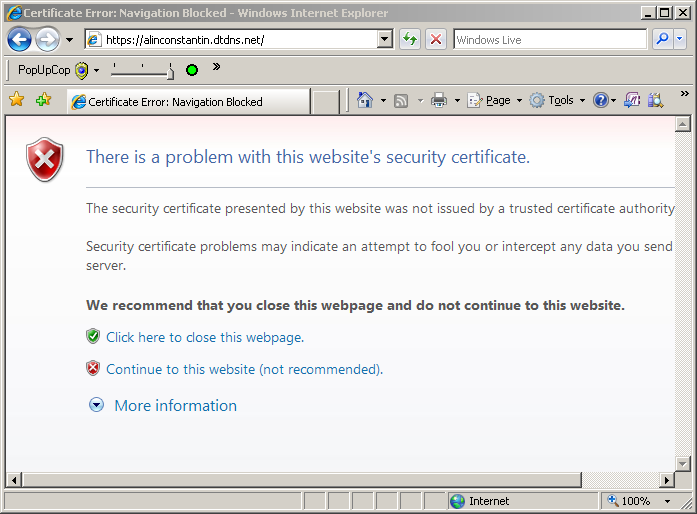Click vertical scrollbar up arrow
This screenshot has width=697, height=514.
(682, 124)
